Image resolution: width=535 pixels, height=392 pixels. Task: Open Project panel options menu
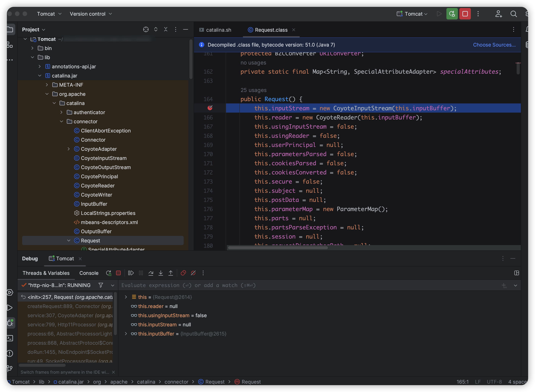pos(176,29)
